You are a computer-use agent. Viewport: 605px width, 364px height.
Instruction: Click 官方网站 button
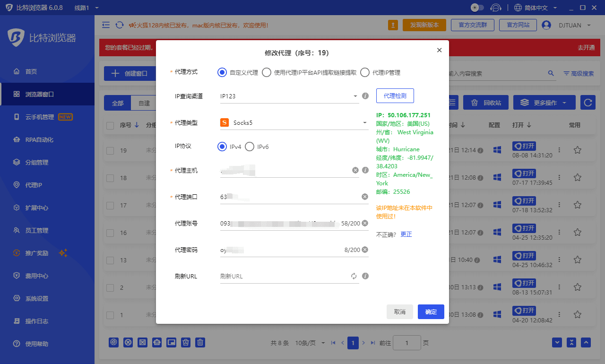click(x=518, y=25)
